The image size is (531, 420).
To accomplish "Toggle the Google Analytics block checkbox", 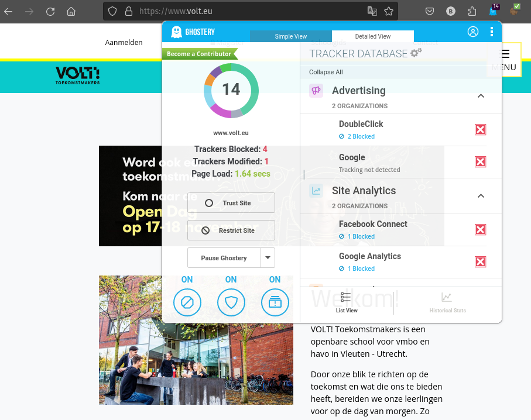I will pos(480,261).
